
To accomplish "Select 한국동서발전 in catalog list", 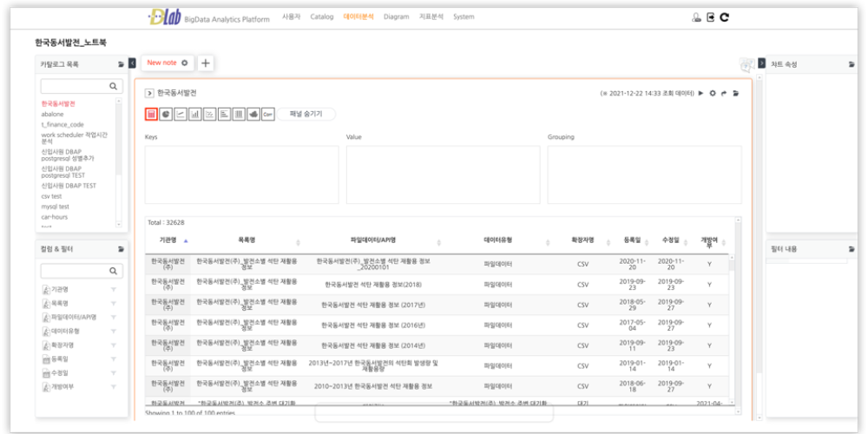I will pyautogui.click(x=58, y=103).
